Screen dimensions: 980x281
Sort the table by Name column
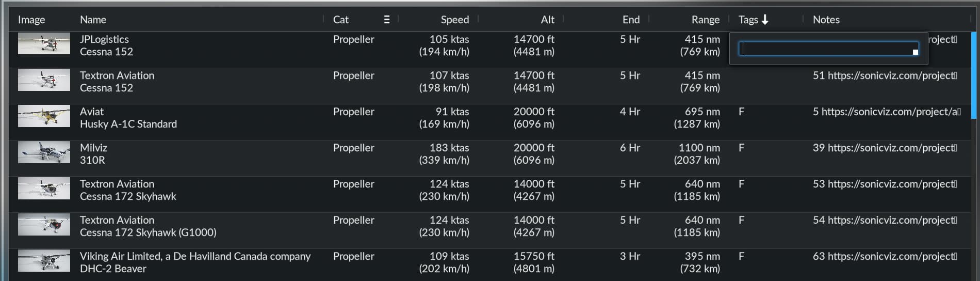coord(93,20)
